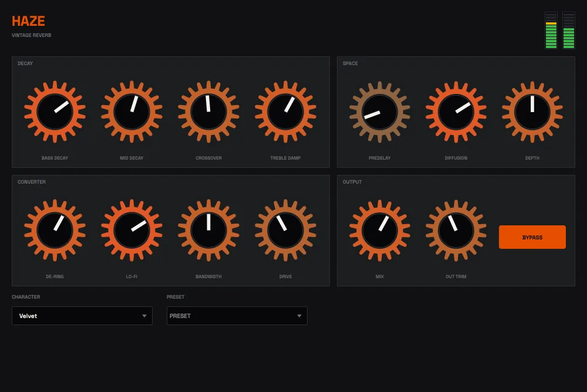Select the Drive knob
This screenshot has width=587, height=392.
[285, 230]
